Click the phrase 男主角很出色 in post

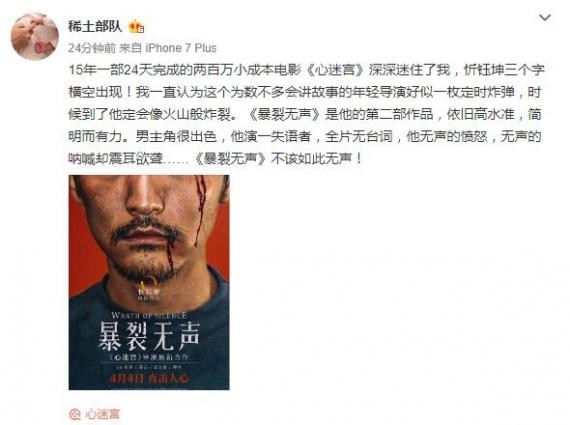pyautogui.click(x=176, y=136)
